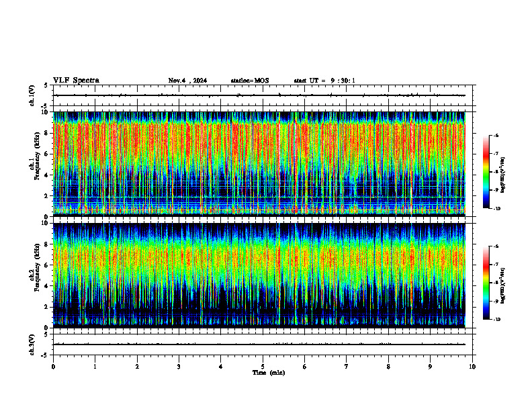Click the ch.1 spectrogram plot area
532x411 pixels.
click(259, 164)
